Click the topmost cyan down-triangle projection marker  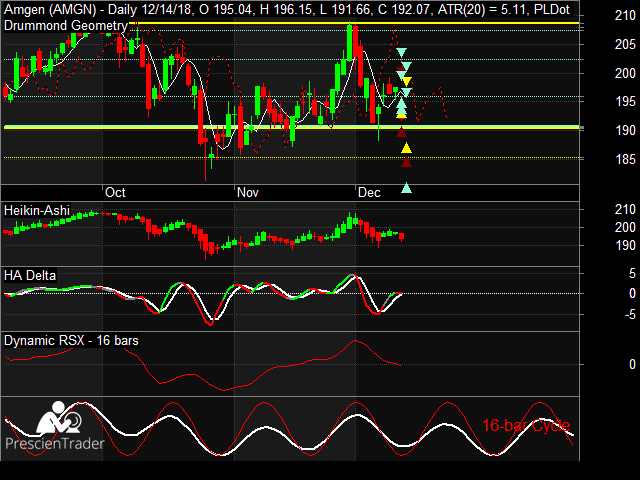(402, 53)
